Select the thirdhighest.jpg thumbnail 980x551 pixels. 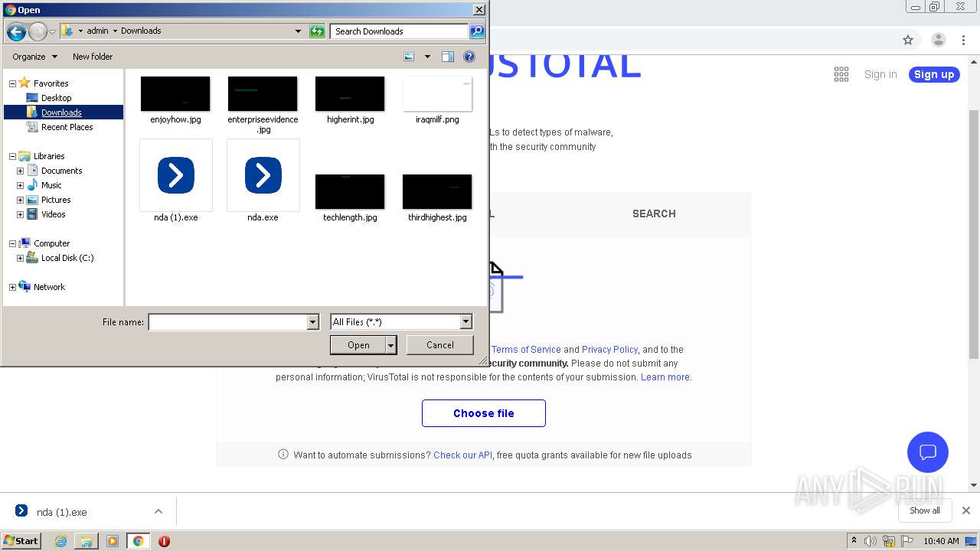[x=437, y=191]
